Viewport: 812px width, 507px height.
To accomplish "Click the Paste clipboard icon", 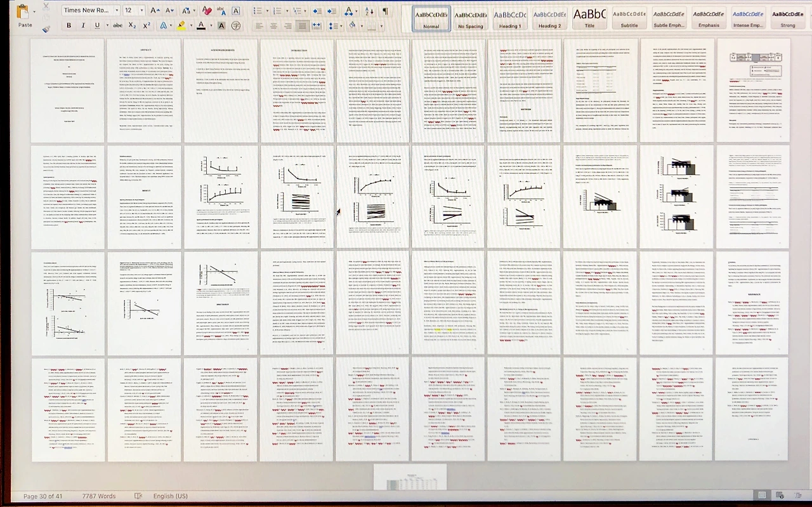I will pos(23,11).
